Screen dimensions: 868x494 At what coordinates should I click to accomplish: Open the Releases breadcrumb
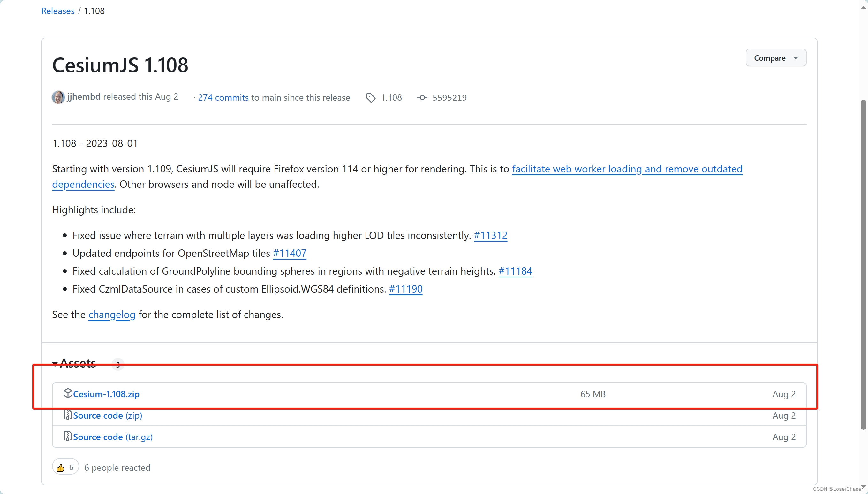(x=58, y=11)
